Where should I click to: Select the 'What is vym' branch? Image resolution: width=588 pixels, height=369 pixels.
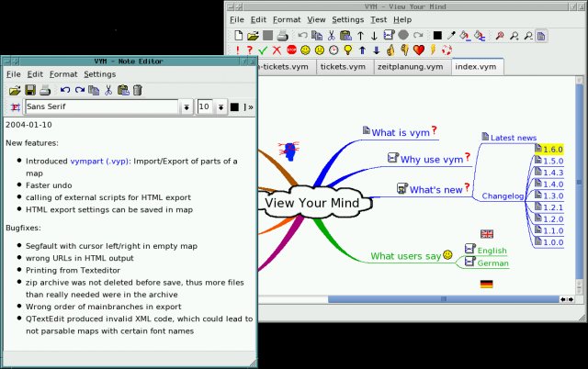[x=401, y=132]
